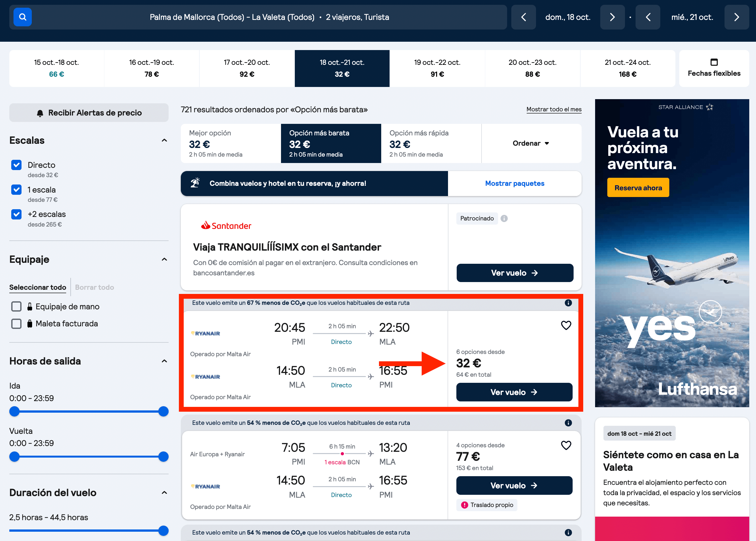Choose dates 16 oct.-19 oct. for 78 €
Viewport: 756px width, 541px height.
pyautogui.click(x=152, y=68)
